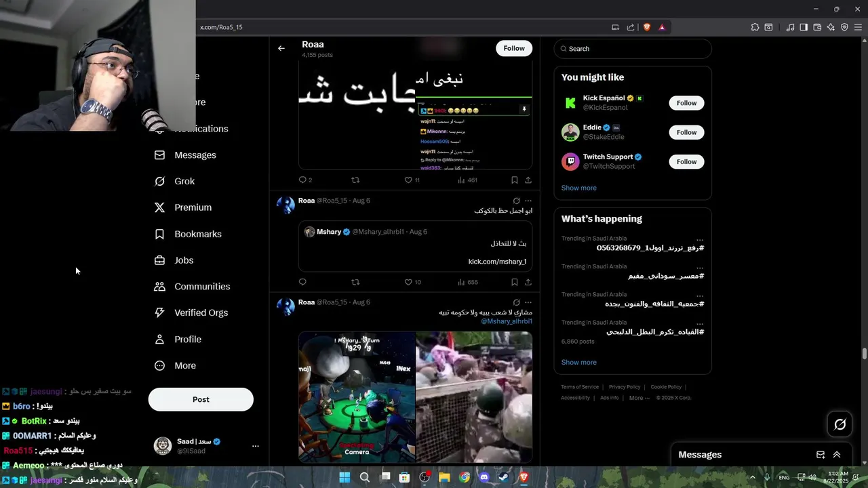Screen dimensions: 868x488
Task: Share the post with 655 views
Action: [x=528, y=282]
